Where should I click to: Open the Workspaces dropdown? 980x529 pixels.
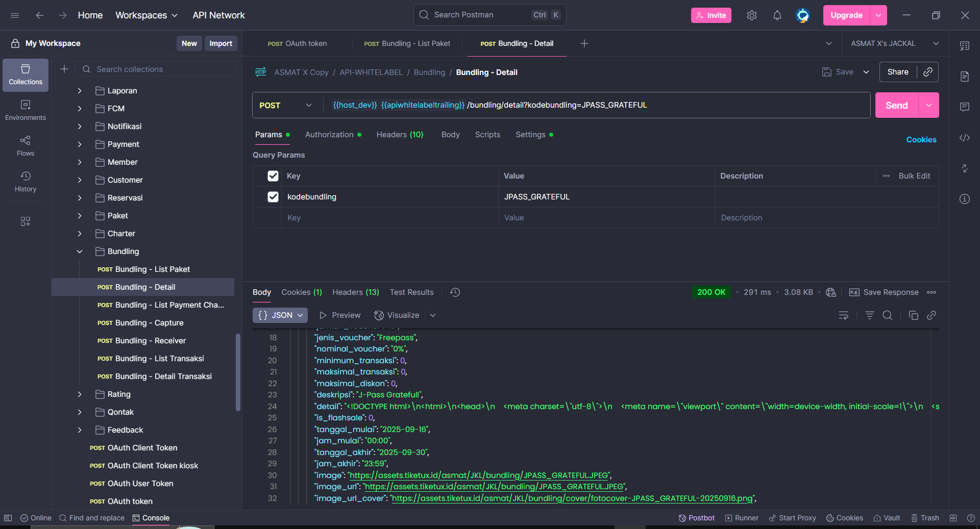coord(146,15)
